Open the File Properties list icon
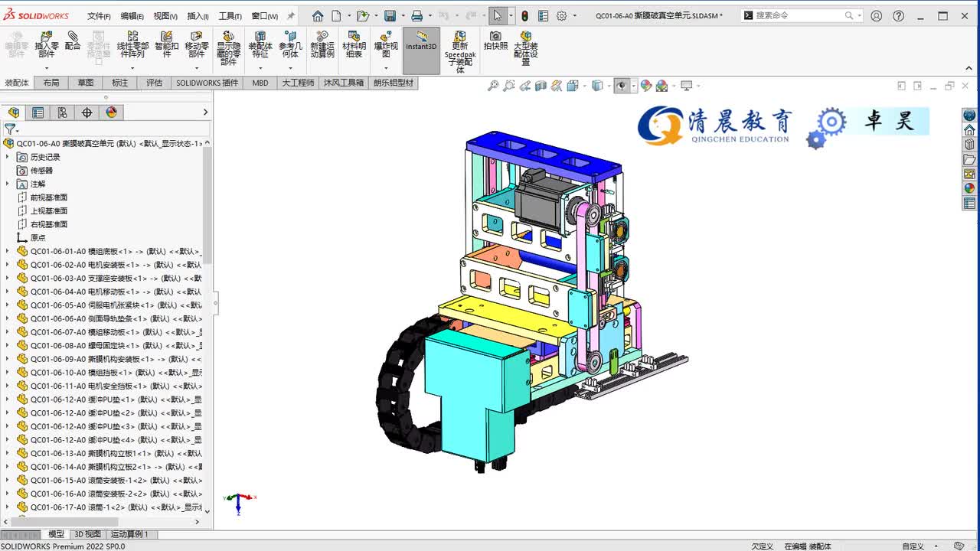This screenshot has height=551, width=980. (543, 15)
